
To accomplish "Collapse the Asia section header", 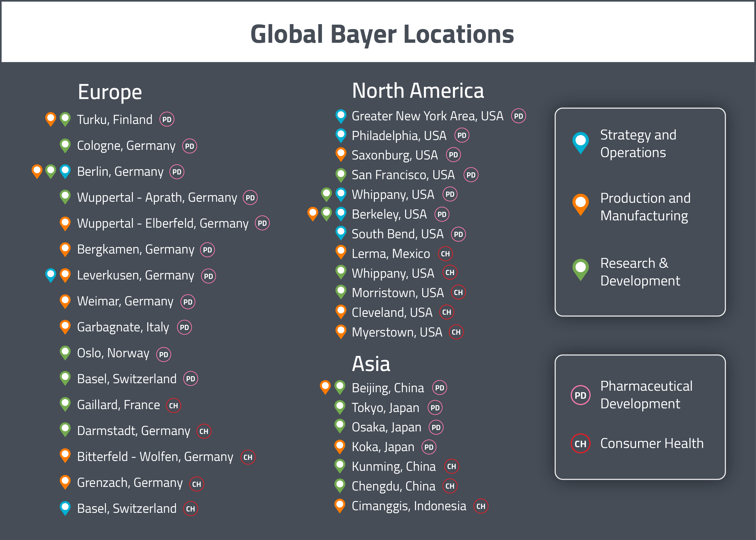I will [371, 364].
